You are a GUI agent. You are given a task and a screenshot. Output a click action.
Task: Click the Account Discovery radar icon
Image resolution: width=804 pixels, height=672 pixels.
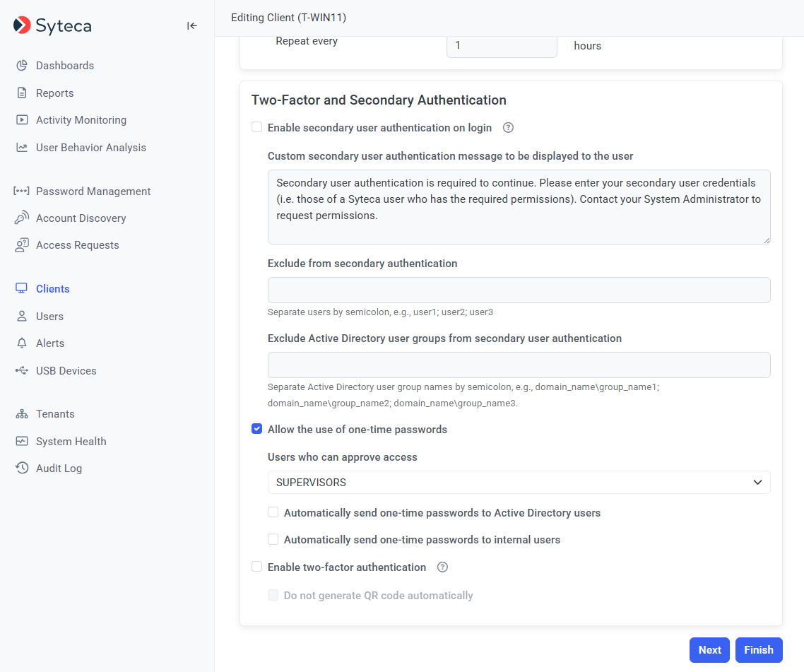coord(22,218)
